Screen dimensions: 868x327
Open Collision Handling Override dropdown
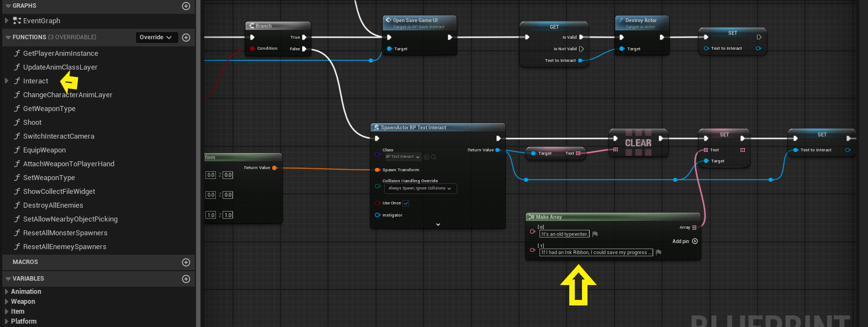click(420, 188)
